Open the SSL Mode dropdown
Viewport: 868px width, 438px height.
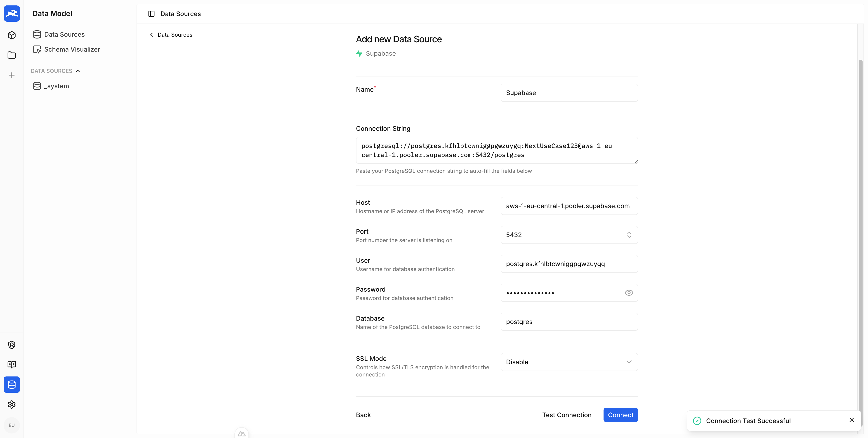(569, 362)
